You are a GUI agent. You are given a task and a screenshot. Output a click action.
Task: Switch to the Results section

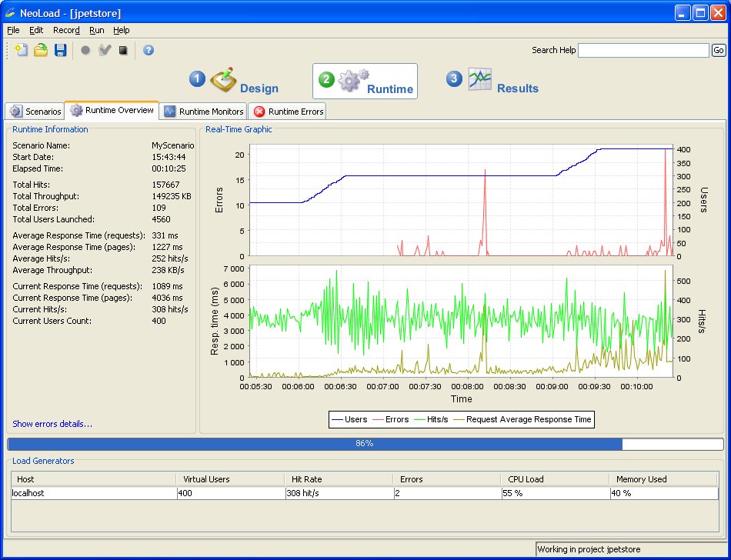[x=503, y=82]
